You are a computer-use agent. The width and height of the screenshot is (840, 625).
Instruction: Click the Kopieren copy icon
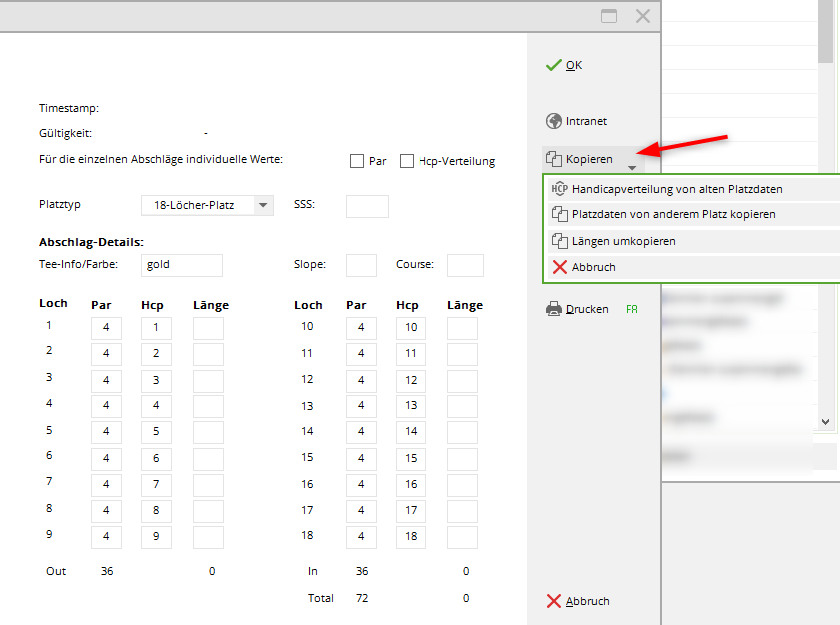click(x=554, y=159)
